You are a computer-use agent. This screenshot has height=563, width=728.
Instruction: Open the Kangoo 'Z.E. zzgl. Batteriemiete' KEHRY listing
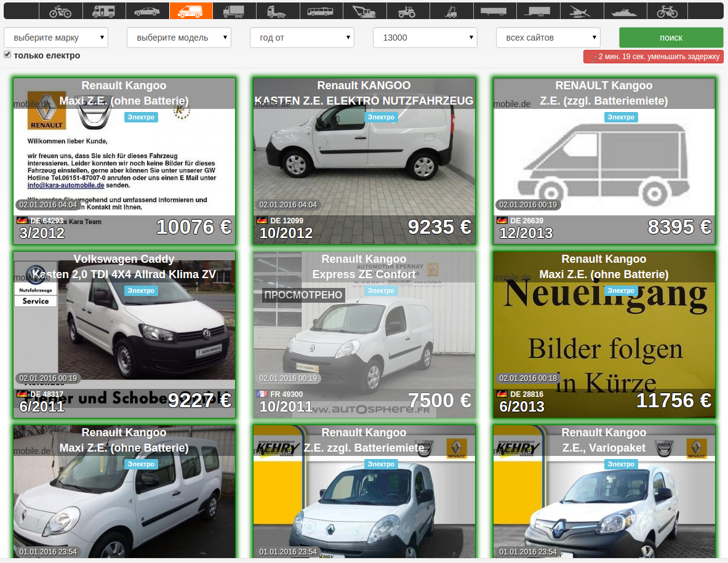coord(364,492)
